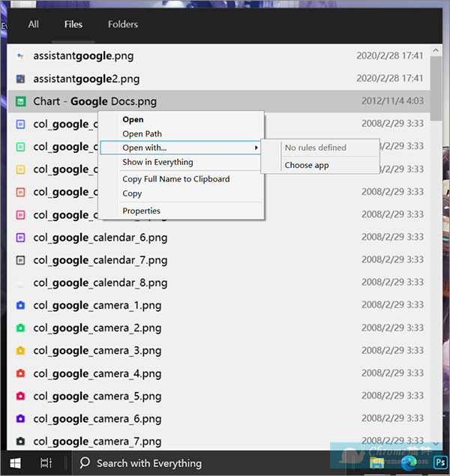450x476 pixels.
Task: Switch to the All tab
Action: (x=34, y=24)
